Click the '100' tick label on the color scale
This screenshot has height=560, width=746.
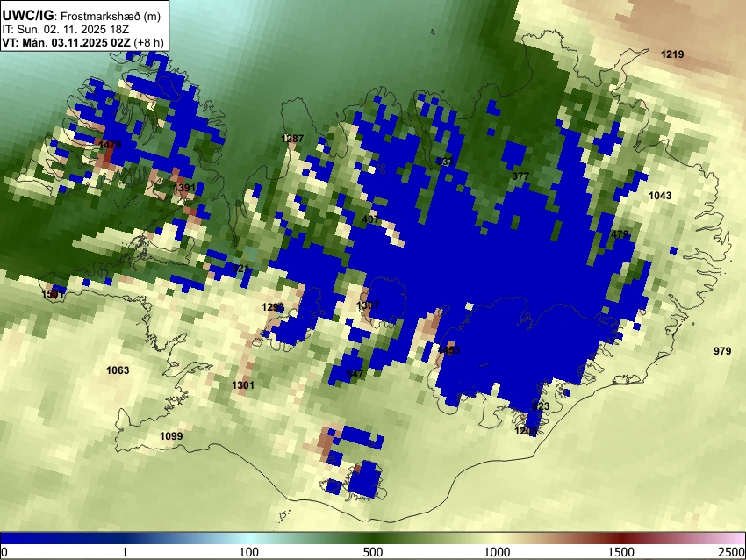(248, 552)
